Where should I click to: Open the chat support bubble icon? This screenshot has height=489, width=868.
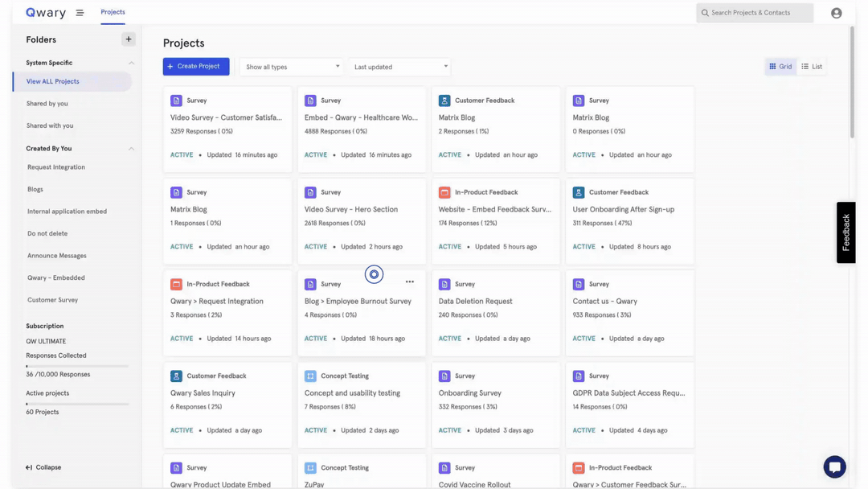834,466
